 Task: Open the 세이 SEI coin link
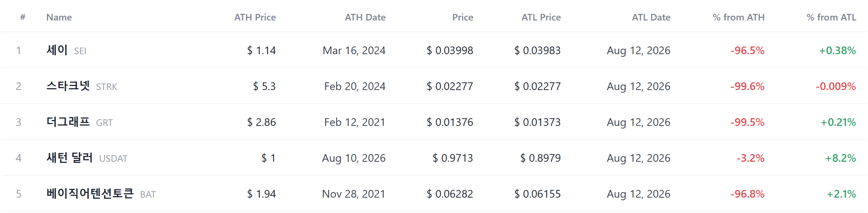coord(66,50)
